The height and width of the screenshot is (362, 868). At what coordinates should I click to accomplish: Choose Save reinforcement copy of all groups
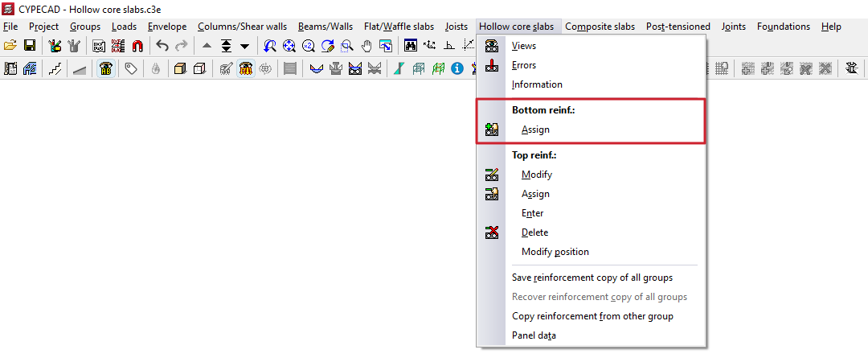[591, 278]
